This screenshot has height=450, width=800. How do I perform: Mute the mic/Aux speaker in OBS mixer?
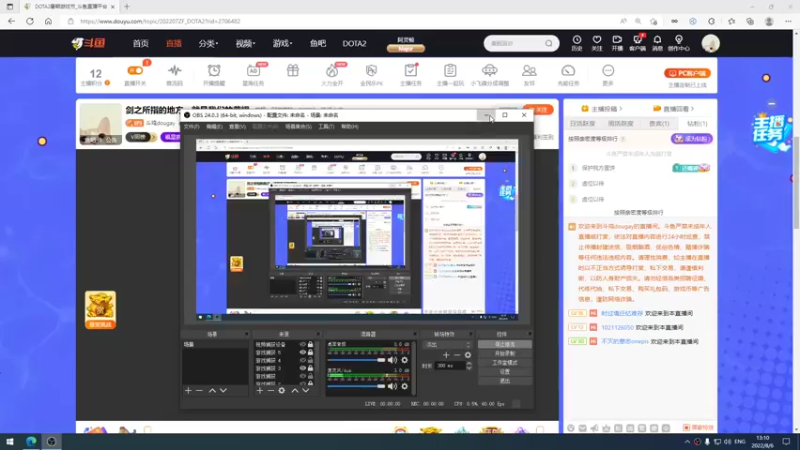[x=392, y=386]
